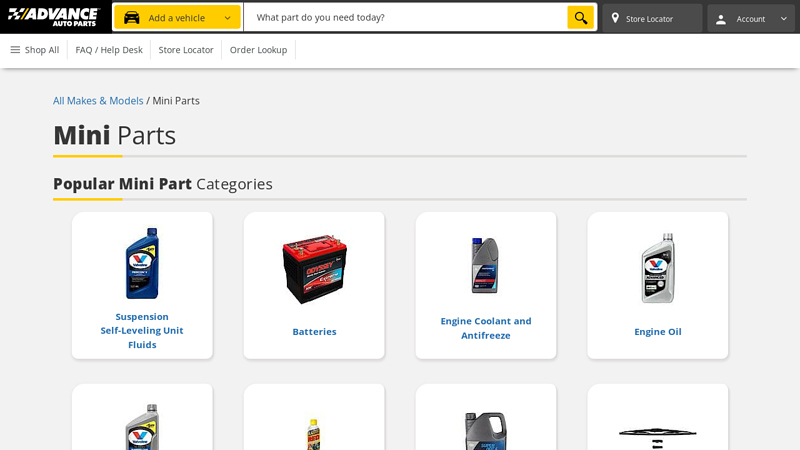Open Suspension Self-Leveling Unit Fluids link
Screen dimensions: 800x450
pos(142,331)
